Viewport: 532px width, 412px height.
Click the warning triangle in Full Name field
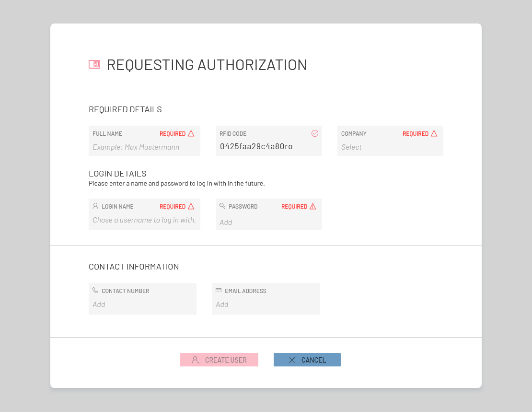191,134
